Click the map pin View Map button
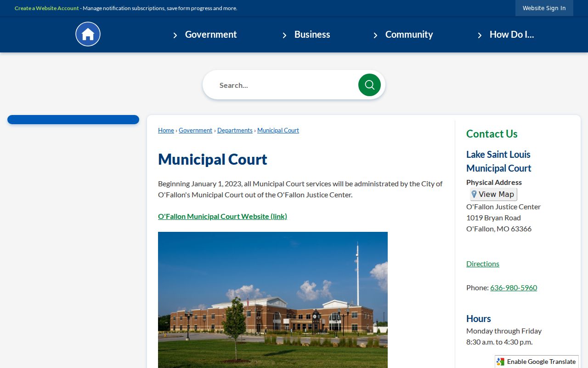 (x=493, y=194)
